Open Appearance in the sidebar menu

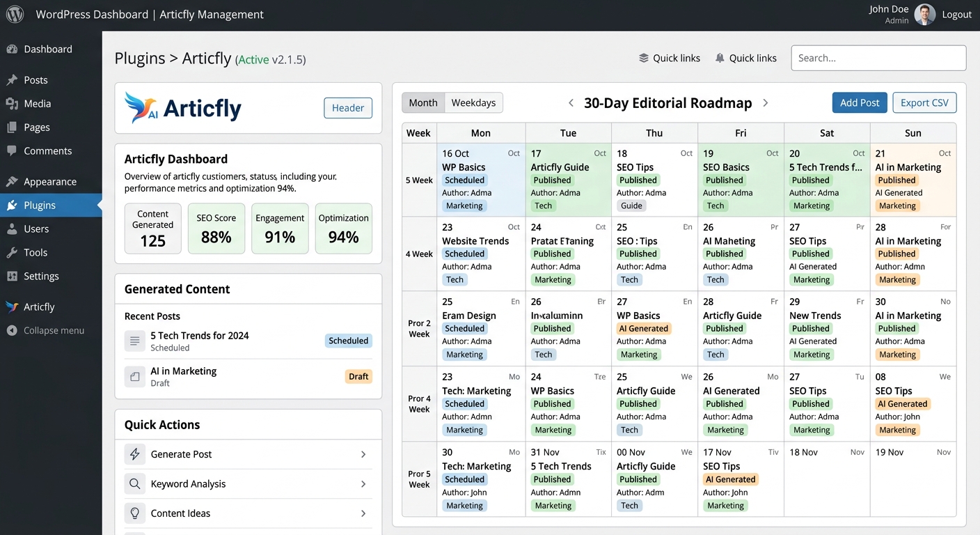click(x=51, y=182)
